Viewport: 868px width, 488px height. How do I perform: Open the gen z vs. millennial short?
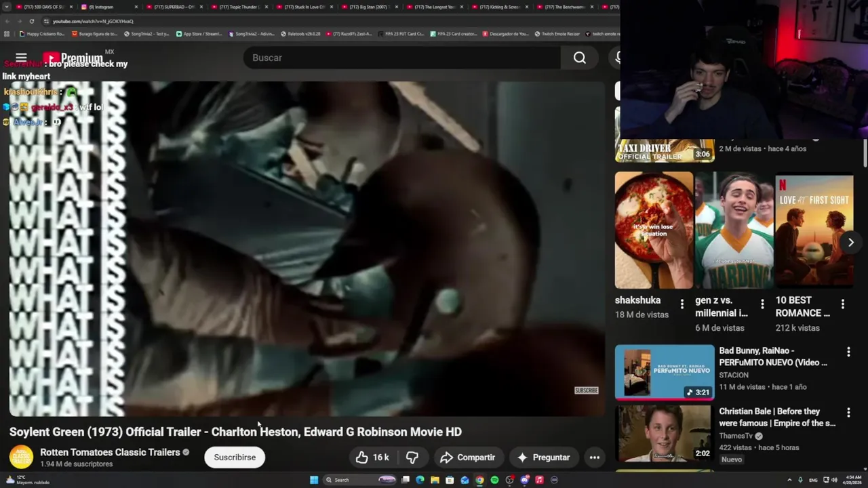(x=734, y=230)
